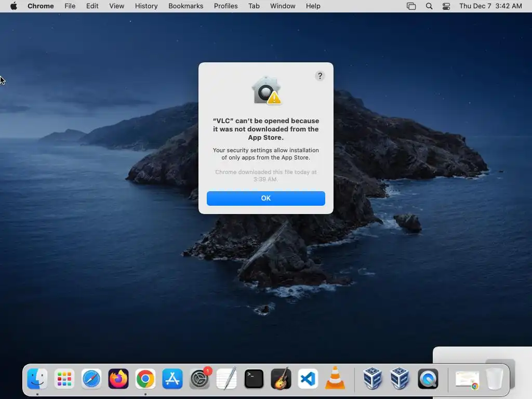Open the Tab menu
532x399 pixels.
point(254,6)
